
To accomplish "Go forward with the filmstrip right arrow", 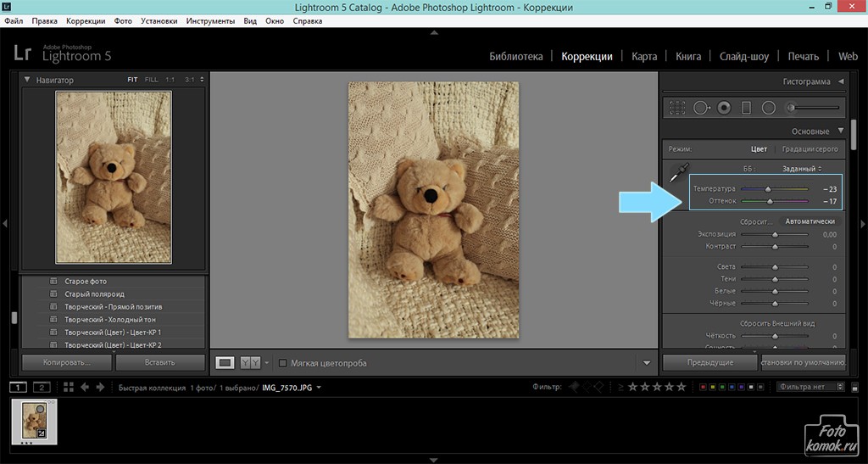I will point(100,387).
